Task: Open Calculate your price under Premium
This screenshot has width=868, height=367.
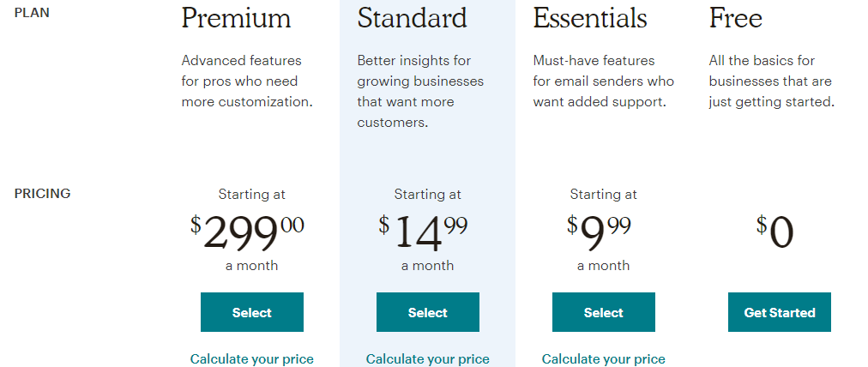Action: [252, 358]
